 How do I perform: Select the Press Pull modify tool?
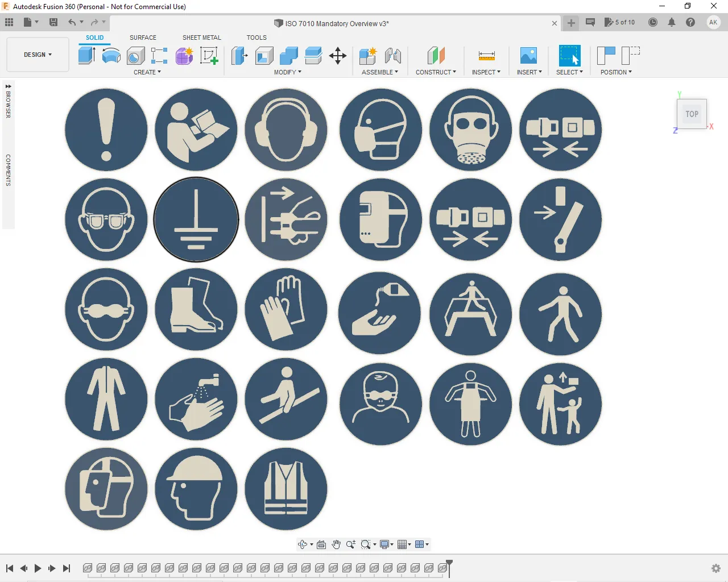click(x=239, y=55)
